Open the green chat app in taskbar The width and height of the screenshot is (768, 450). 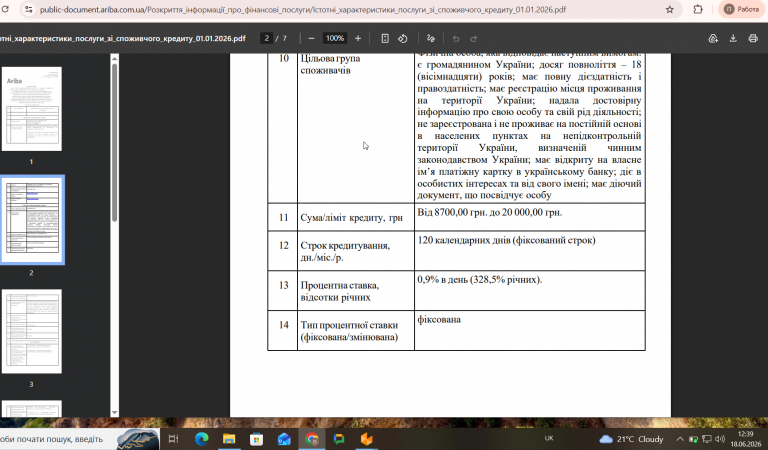click(x=339, y=439)
